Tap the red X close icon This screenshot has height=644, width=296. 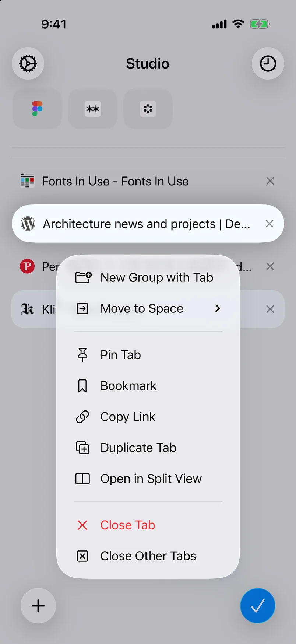click(82, 525)
